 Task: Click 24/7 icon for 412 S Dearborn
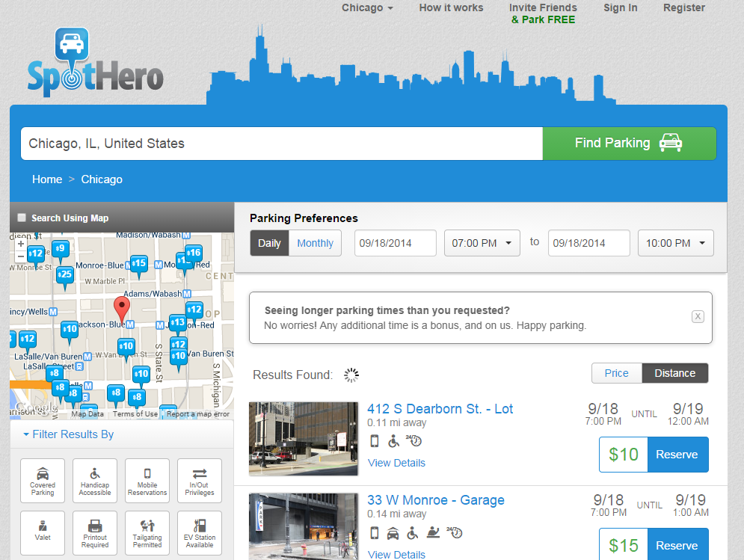click(413, 441)
